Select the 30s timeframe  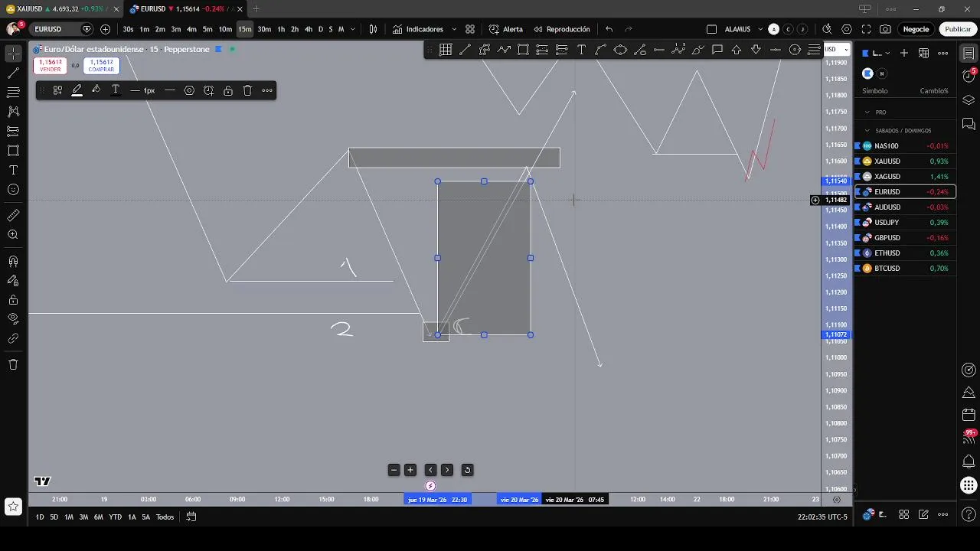(x=128, y=29)
